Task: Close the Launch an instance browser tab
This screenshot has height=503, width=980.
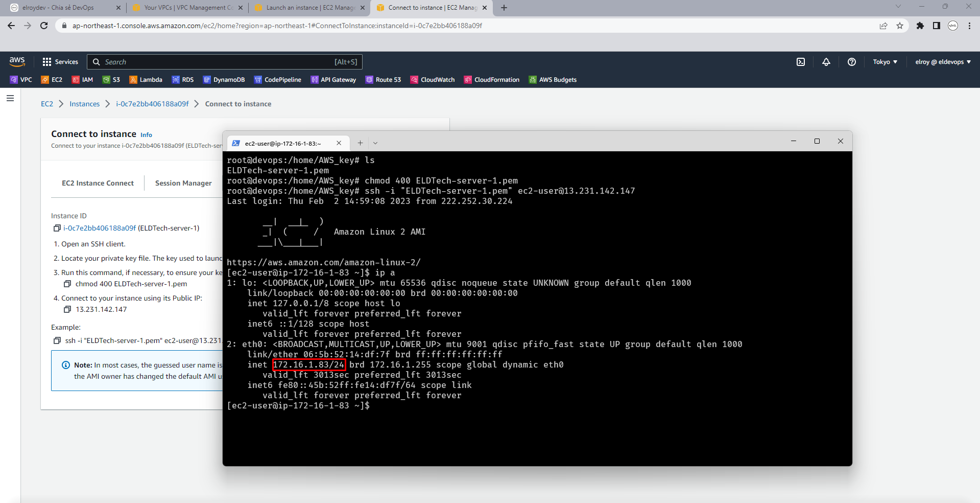Action: click(363, 8)
